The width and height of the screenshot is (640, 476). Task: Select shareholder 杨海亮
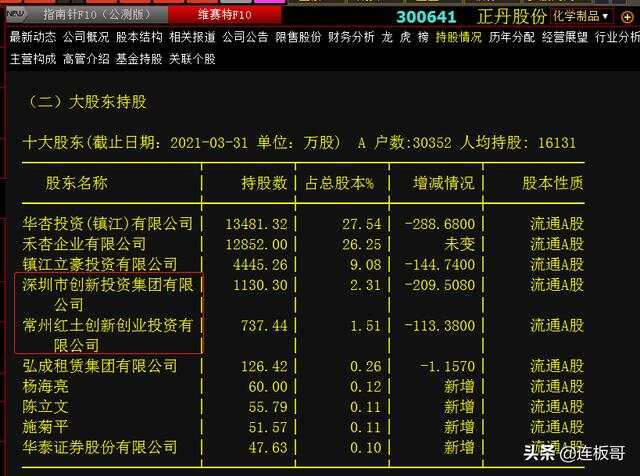point(45,387)
